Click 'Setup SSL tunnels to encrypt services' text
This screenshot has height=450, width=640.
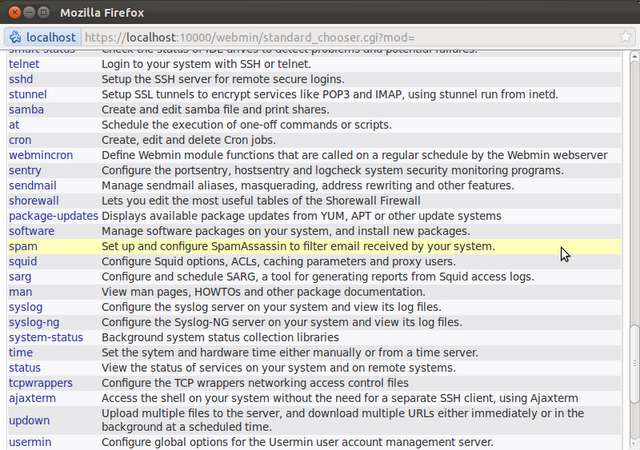pyautogui.click(x=330, y=94)
